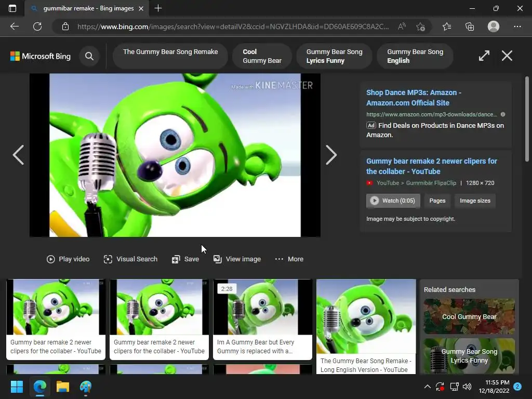Show the previous image
Viewport: 532px width, 399px height.
[18, 155]
